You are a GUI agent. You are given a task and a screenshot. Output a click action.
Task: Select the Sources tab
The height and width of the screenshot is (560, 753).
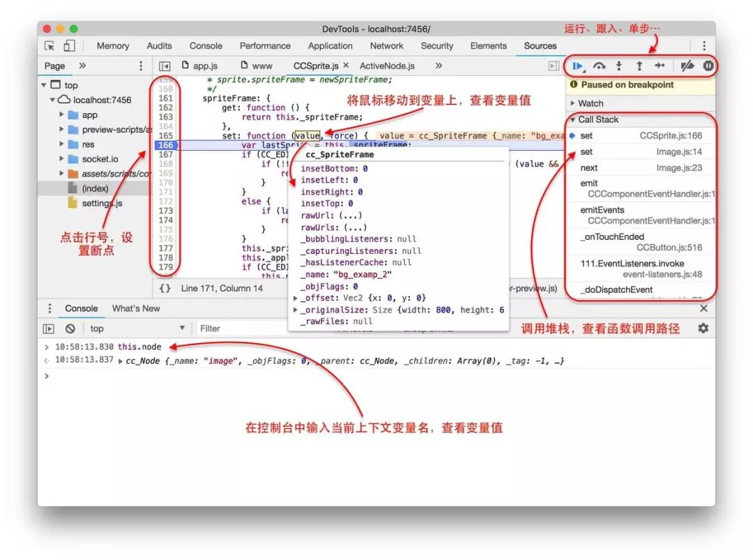pyautogui.click(x=540, y=45)
